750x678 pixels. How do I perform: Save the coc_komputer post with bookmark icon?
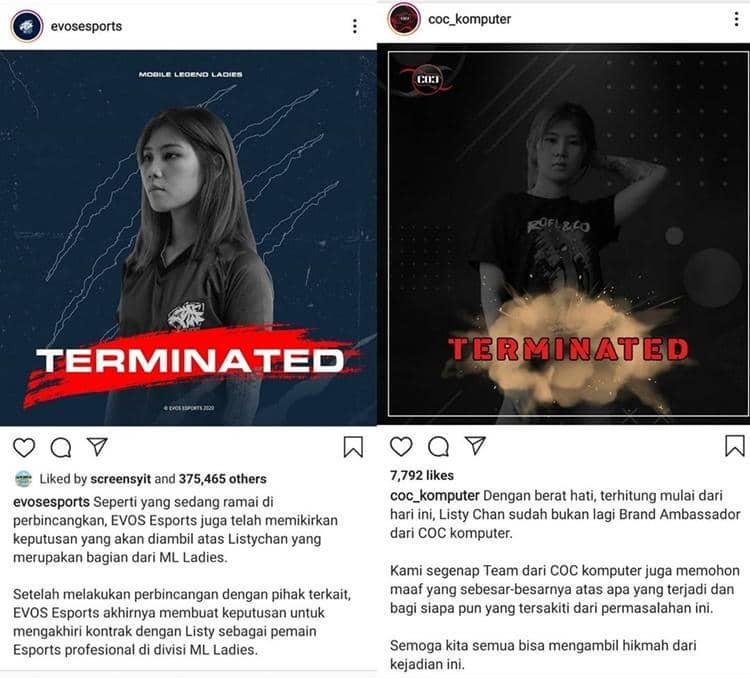[735, 445]
